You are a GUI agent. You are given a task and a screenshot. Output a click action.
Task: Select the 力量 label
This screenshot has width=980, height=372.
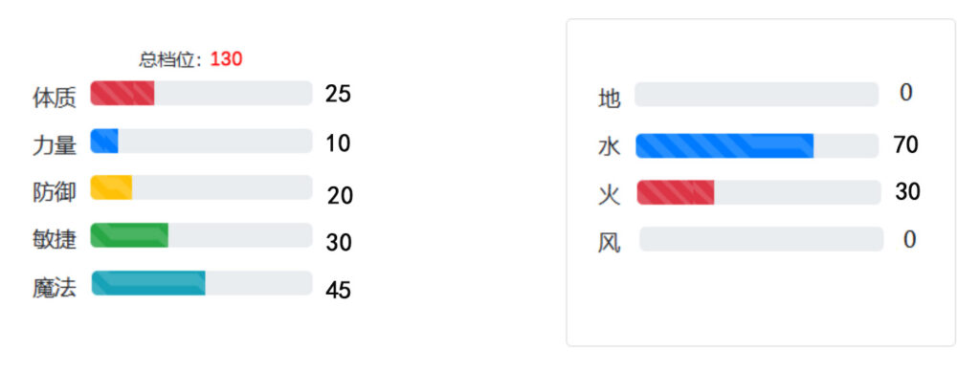coord(55,145)
